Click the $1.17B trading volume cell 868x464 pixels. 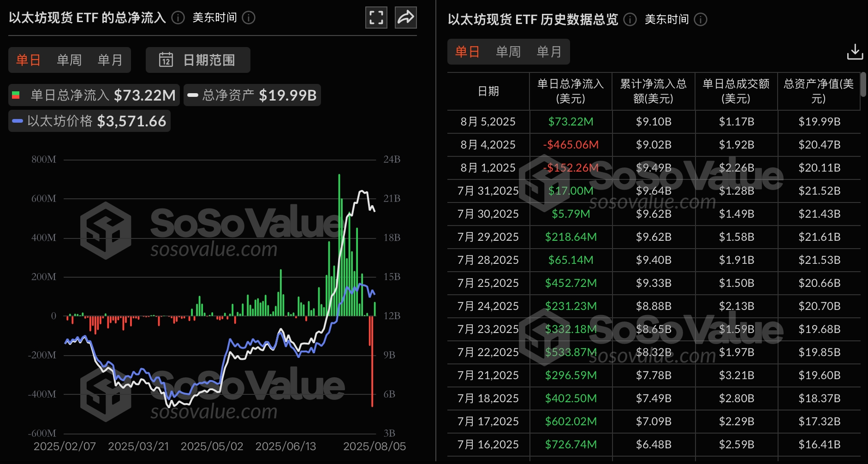[x=737, y=122]
